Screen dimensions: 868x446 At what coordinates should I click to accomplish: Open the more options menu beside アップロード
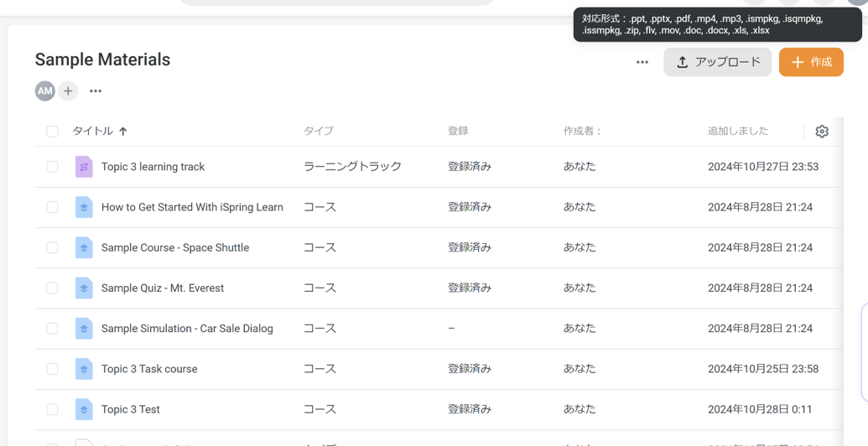coord(642,62)
